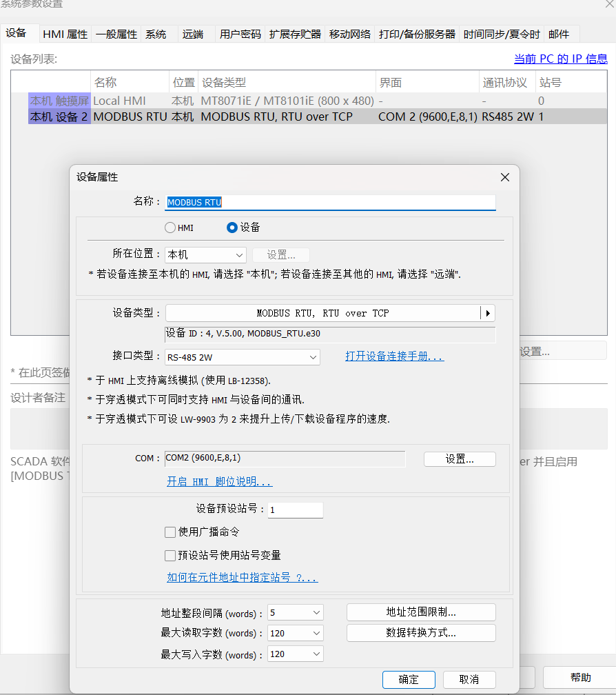Image resolution: width=616 pixels, height=695 pixels.
Task: Switch to the 扩展存贮器 tab
Action: click(295, 34)
